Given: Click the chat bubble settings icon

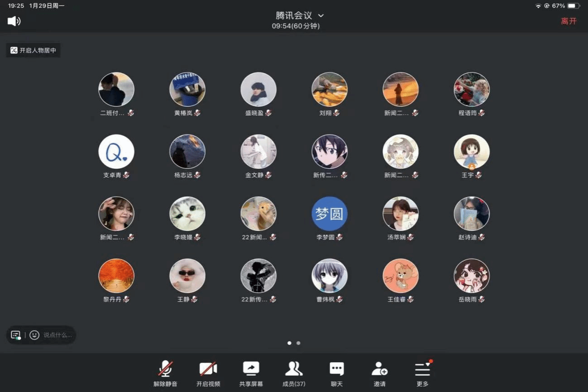Looking at the screenshot, I should (x=16, y=335).
